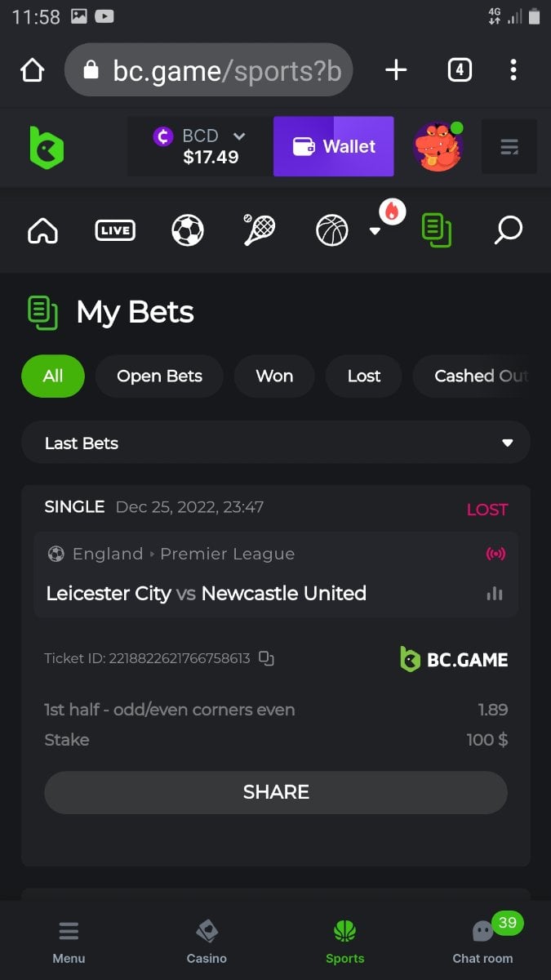Filter bets by Lost

[364, 376]
